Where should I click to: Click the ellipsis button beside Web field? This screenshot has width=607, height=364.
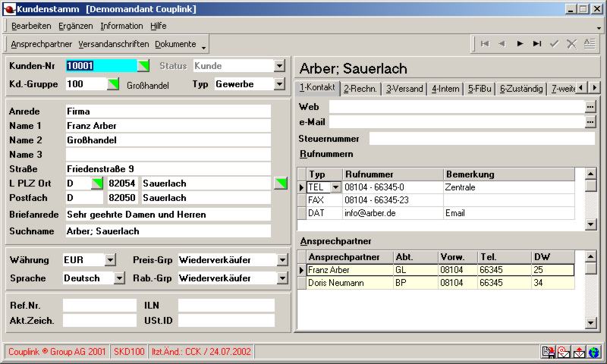[590, 107]
